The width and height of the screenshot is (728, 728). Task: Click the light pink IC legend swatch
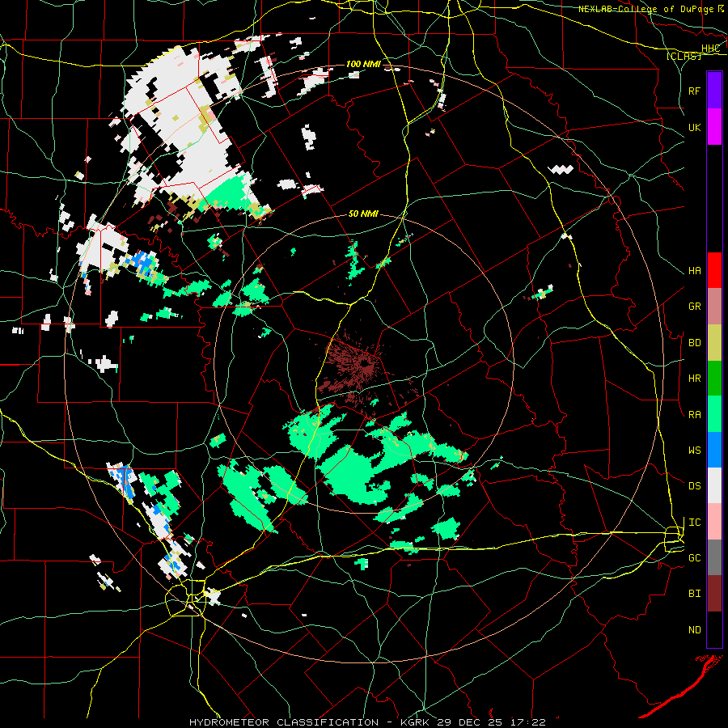714,522
